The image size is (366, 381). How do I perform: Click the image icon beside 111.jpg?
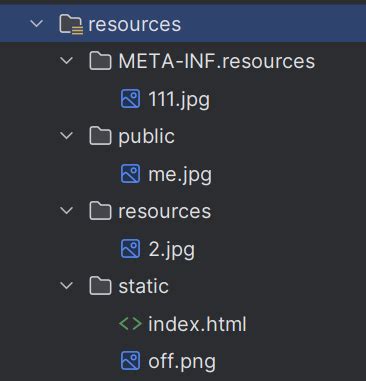click(x=130, y=99)
